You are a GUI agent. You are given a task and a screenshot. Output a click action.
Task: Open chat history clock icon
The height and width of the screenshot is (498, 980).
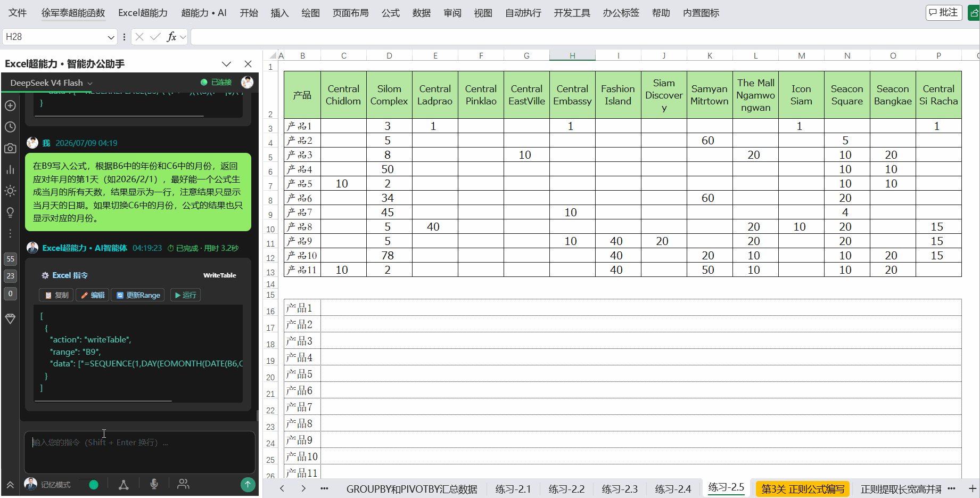(x=10, y=127)
